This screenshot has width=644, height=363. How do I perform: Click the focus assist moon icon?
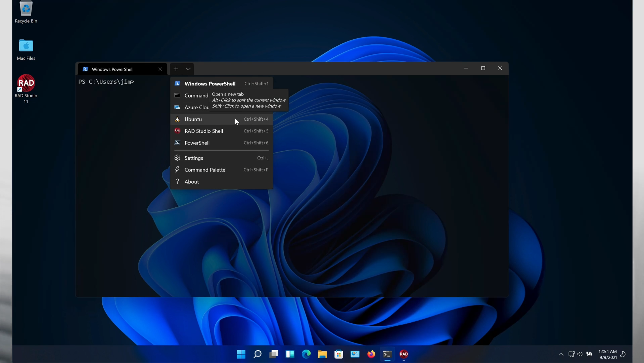click(x=623, y=354)
